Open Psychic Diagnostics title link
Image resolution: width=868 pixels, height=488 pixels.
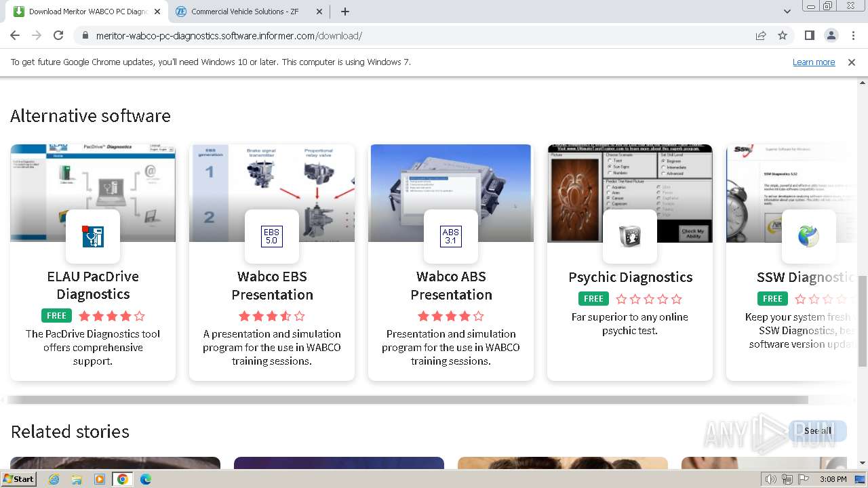pos(630,277)
